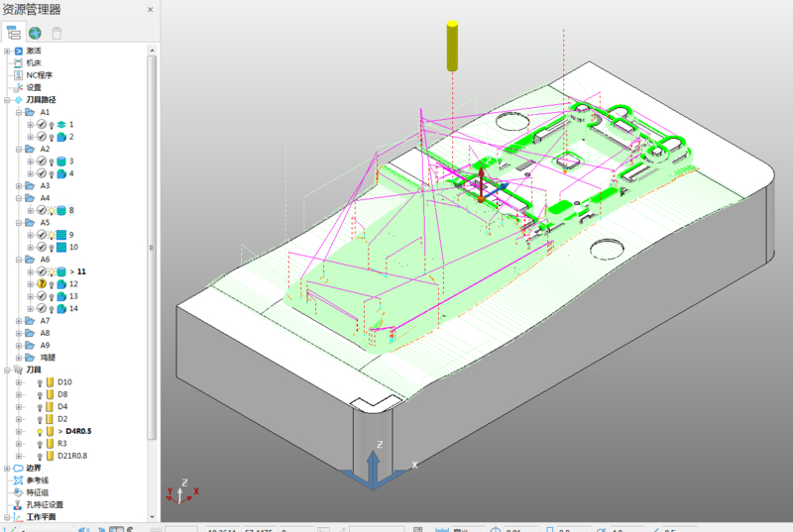Collapse the 刀具路径 tree node
Viewport: 793px width, 532px height.
point(7,99)
